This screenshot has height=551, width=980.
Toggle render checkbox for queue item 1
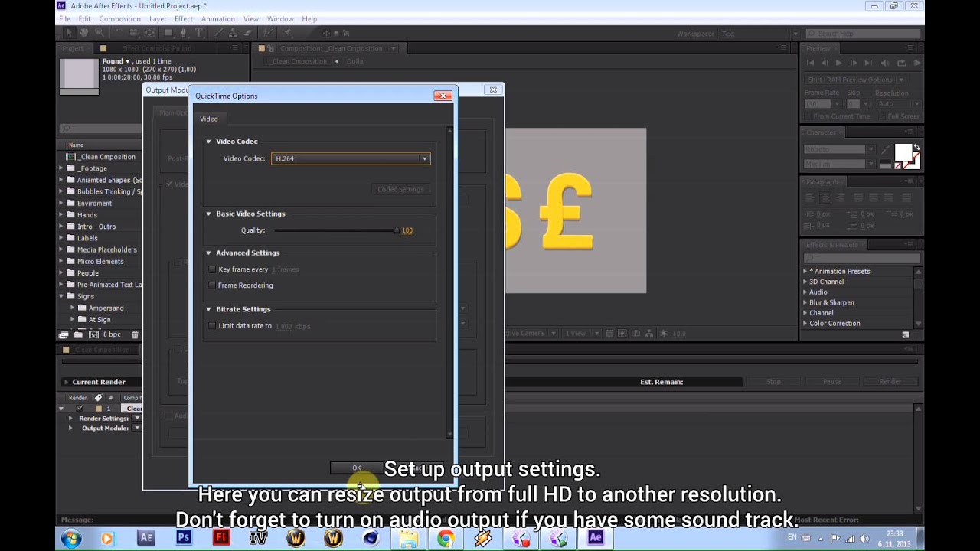[79, 409]
